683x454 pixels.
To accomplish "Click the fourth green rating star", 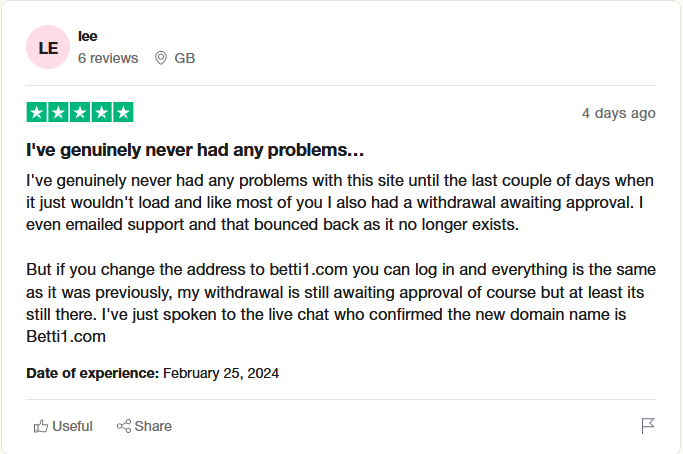I will click(x=101, y=113).
